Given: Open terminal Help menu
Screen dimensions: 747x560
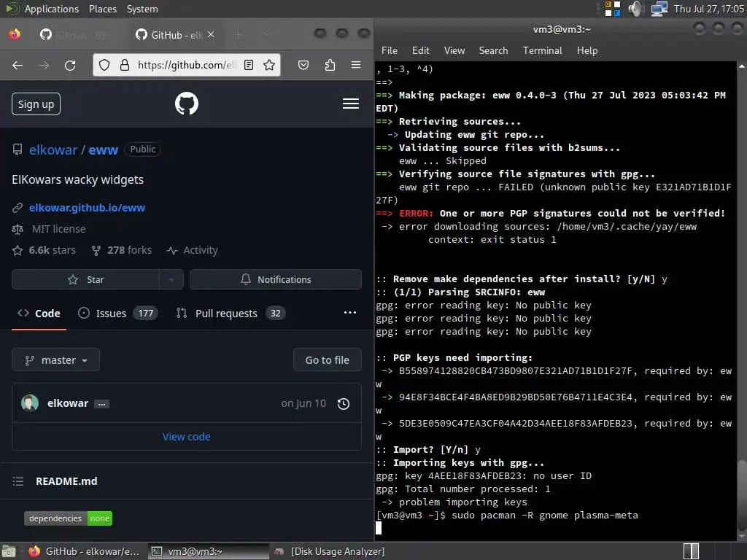Looking at the screenshot, I should (x=587, y=50).
